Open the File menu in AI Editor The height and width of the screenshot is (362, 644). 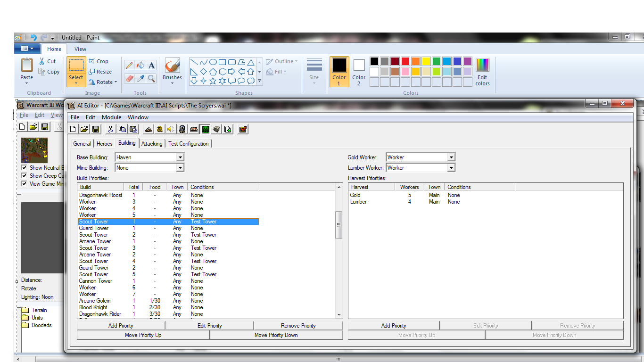[75, 117]
